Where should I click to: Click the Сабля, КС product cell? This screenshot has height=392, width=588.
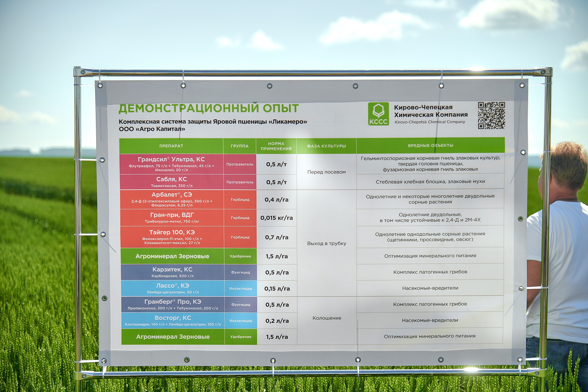(x=172, y=182)
